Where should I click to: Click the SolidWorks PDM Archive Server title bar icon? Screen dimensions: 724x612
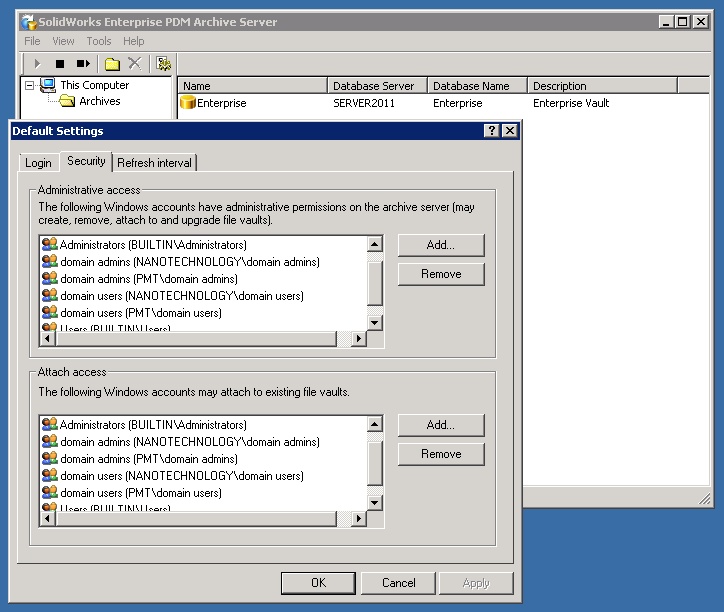point(29,22)
